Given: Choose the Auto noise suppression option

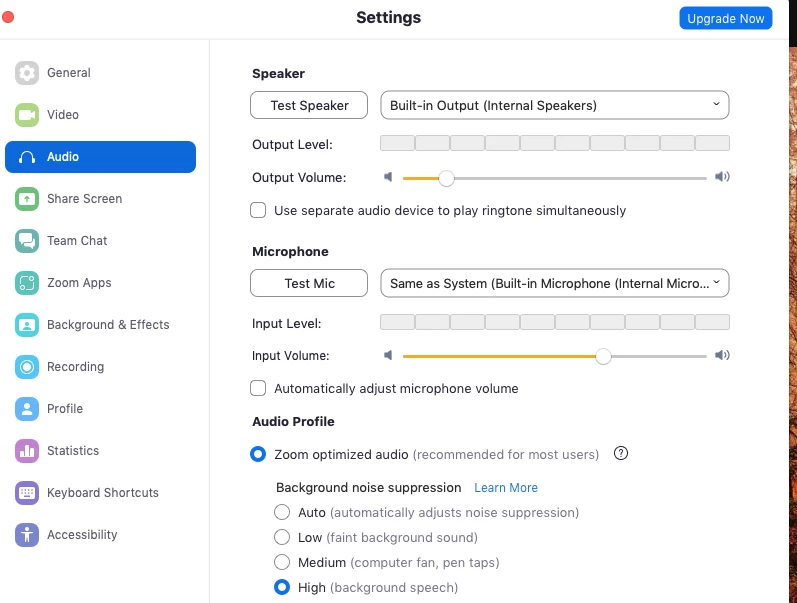Looking at the screenshot, I should [x=282, y=513].
